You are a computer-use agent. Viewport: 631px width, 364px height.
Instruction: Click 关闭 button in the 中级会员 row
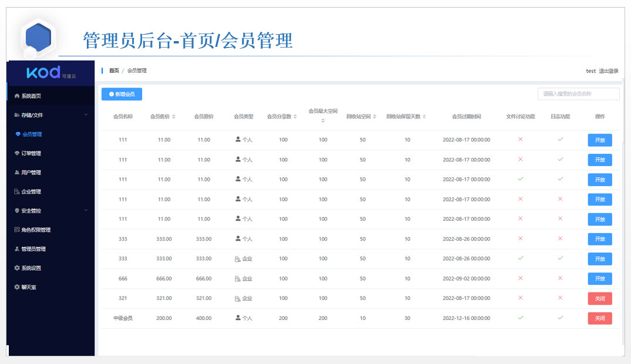coord(600,318)
